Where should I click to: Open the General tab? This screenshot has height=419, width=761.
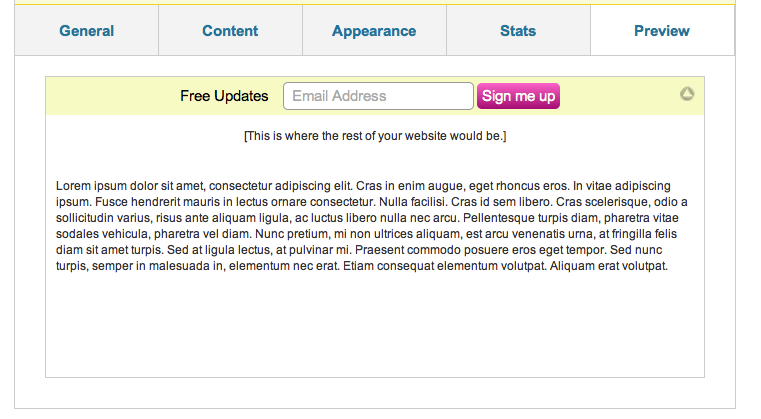point(86,31)
